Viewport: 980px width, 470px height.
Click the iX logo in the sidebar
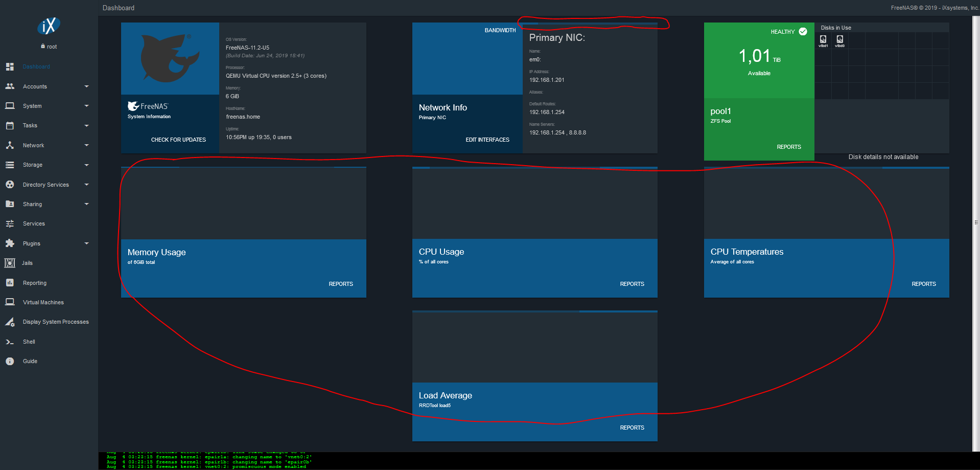[x=49, y=26]
